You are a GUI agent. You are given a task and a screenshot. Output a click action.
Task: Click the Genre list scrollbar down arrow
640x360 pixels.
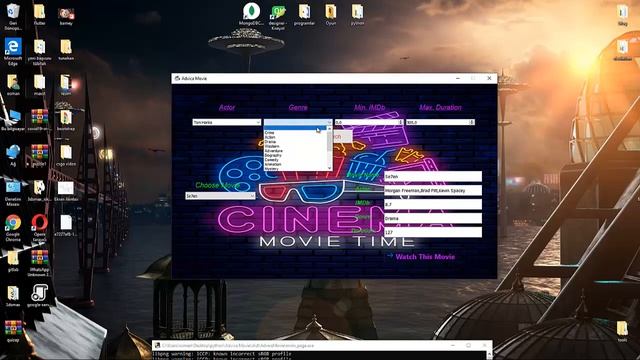(x=329, y=168)
